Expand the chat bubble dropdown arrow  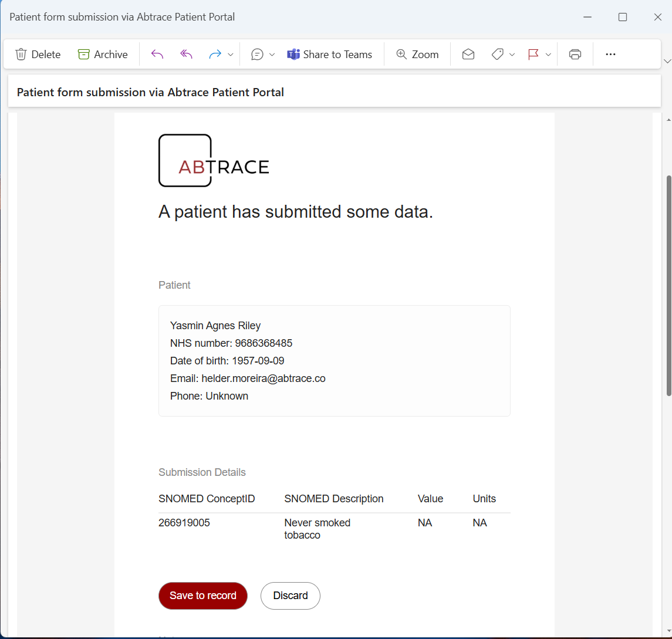point(272,55)
